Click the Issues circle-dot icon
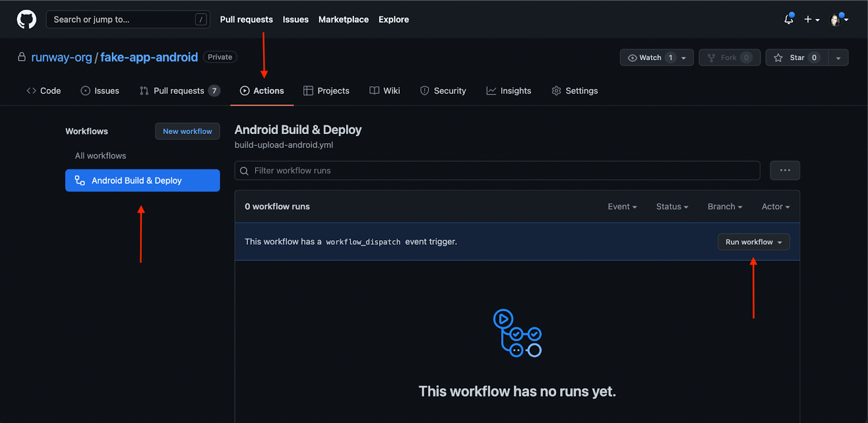868x423 pixels. 85,91
